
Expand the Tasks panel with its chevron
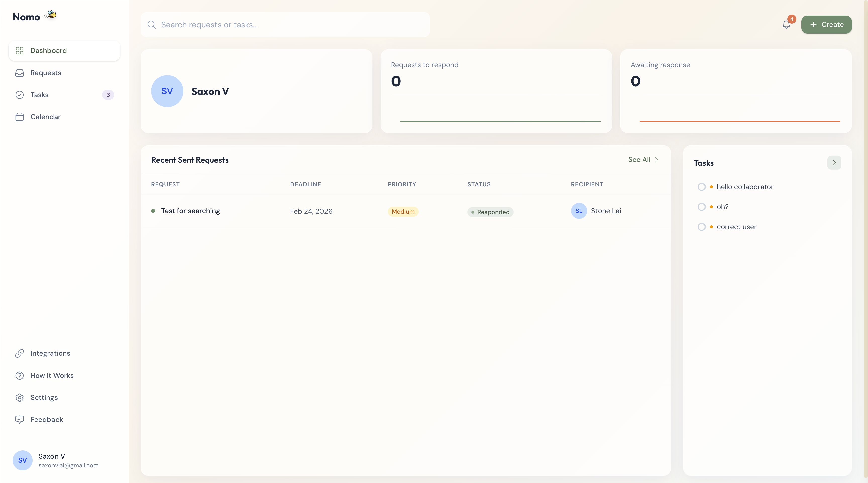(834, 163)
